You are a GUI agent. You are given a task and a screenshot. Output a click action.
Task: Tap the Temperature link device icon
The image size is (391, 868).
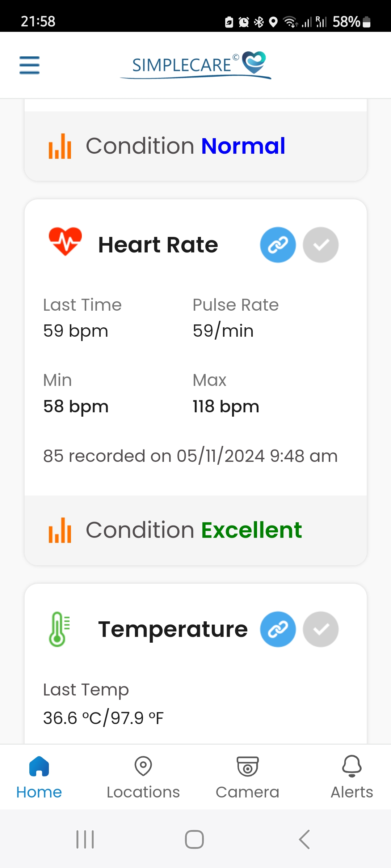click(278, 629)
